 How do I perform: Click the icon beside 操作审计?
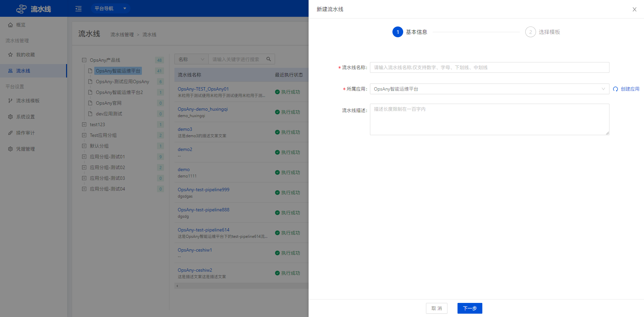tap(10, 133)
